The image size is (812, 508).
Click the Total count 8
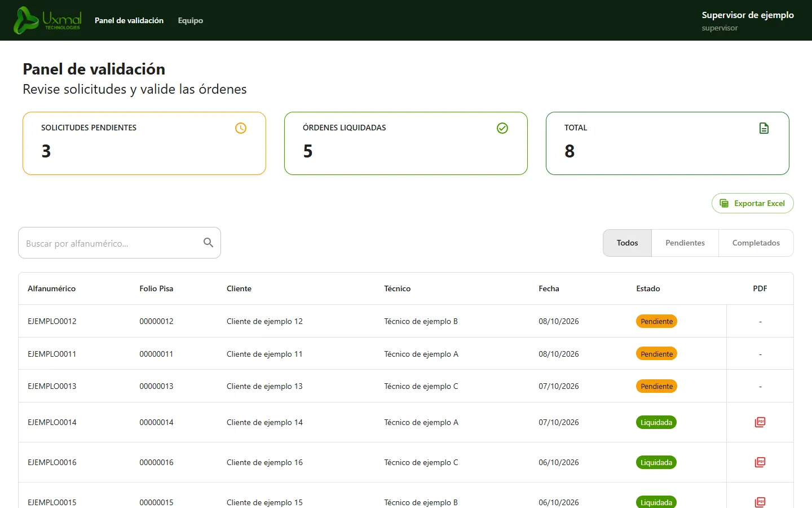point(570,151)
